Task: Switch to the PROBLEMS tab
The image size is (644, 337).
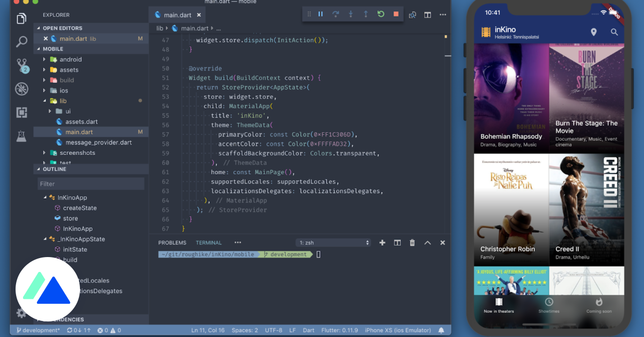Action: tap(172, 243)
